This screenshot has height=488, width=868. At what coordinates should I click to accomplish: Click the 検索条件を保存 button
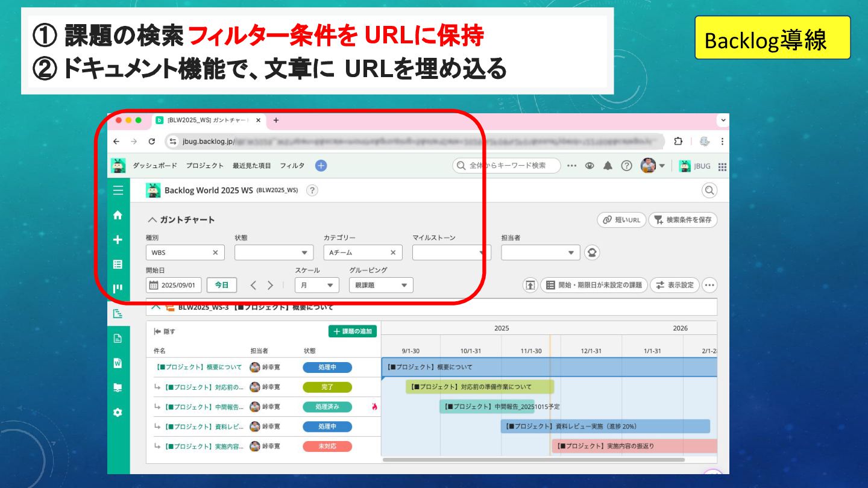(x=683, y=220)
